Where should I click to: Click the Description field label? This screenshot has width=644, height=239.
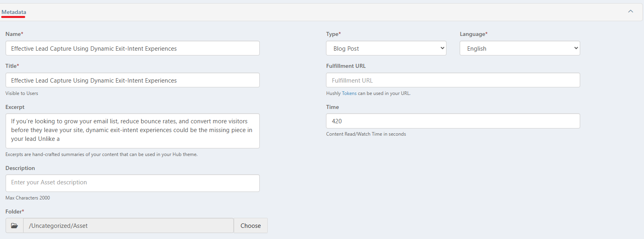pyautogui.click(x=20, y=168)
